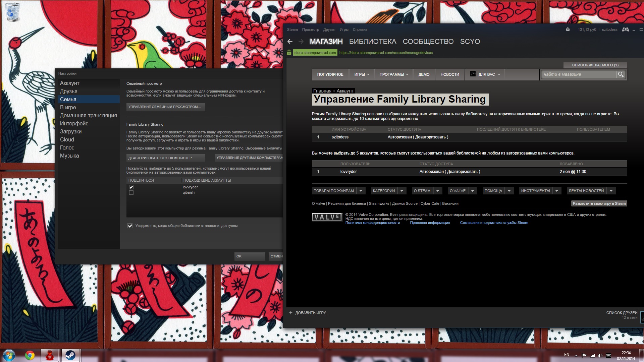Open the Windows Start menu orb
Viewport: 644px width, 362px height.
[x=9, y=355]
